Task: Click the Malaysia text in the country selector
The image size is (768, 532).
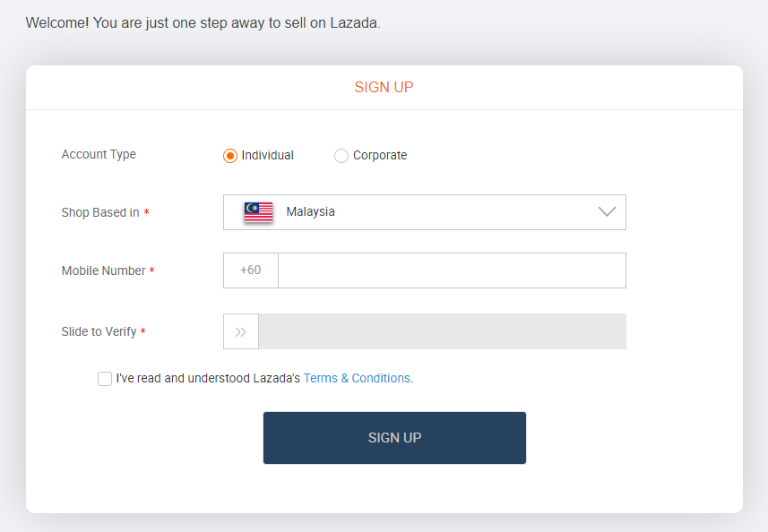Action: click(x=311, y=212)
